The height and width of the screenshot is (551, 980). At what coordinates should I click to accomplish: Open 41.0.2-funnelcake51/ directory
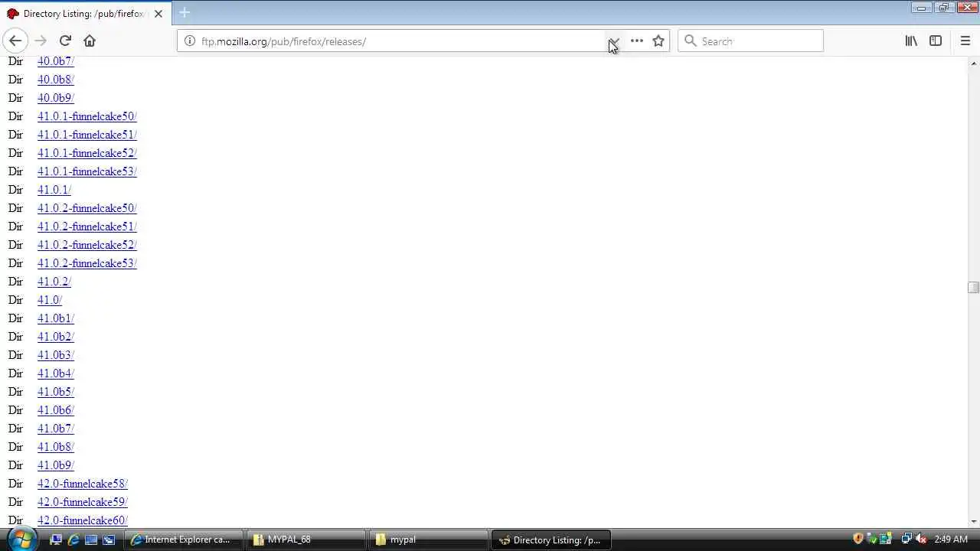coord(87,227)
